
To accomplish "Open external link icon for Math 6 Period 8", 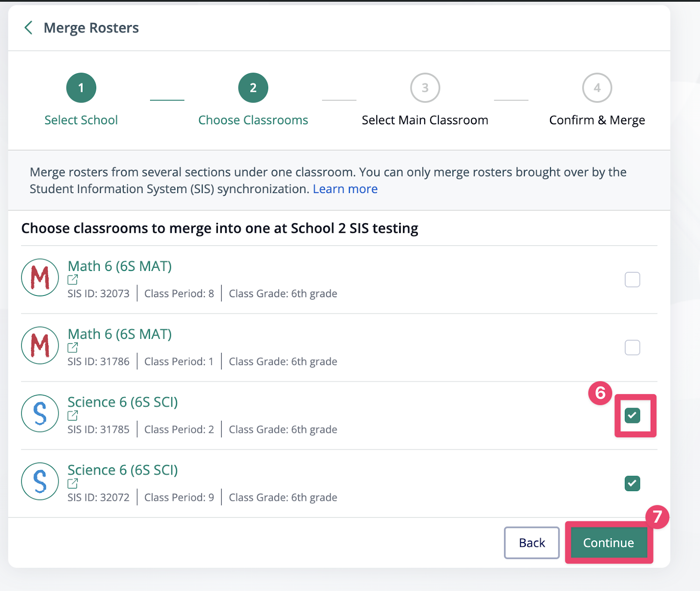I will tap(73, 279).
